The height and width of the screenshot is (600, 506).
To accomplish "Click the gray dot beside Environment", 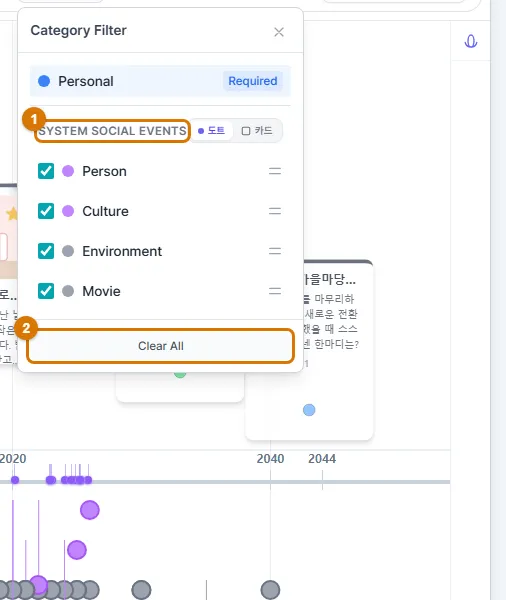I will (68, 251).
